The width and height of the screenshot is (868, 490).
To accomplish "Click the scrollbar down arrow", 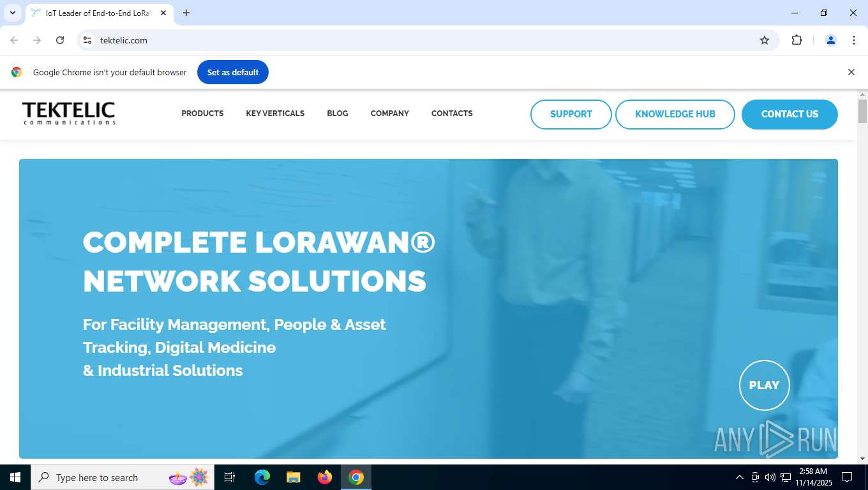I will coord(862,459).
